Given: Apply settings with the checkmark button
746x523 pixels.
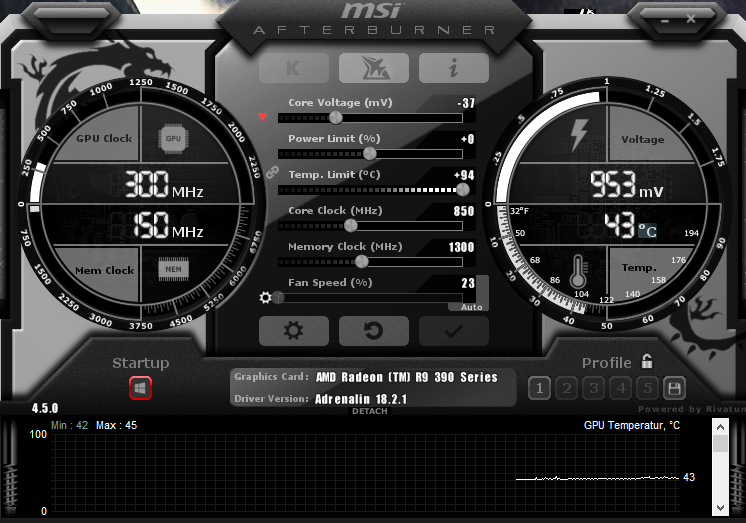Looking at the screenshot, I should (x=454, y=331).
